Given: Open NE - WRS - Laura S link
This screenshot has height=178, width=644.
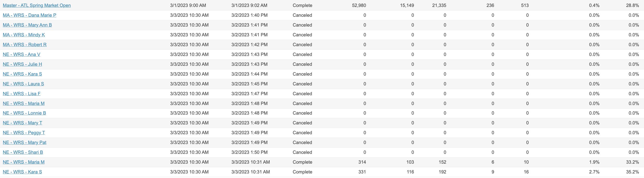Looking at the screenshot, I should pyautogui.click(x=23, y=83).
